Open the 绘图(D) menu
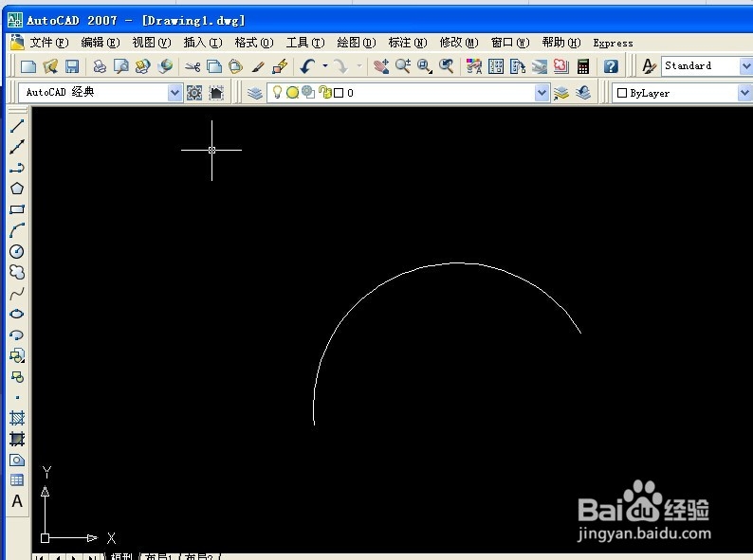 coord(357,43)
